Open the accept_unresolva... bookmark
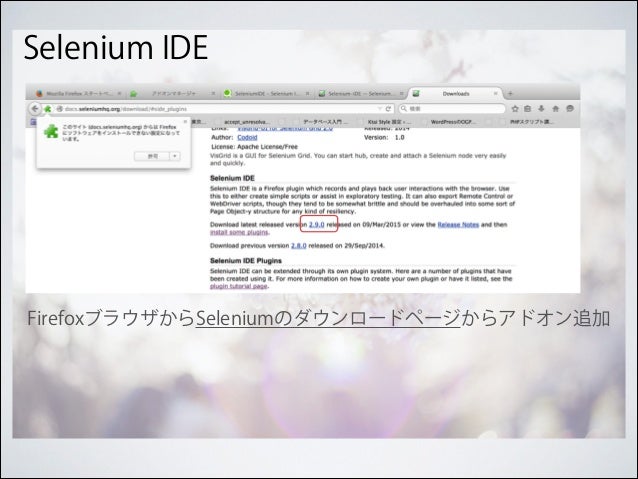The image size is (638, 479). click(x=247, y=122)
